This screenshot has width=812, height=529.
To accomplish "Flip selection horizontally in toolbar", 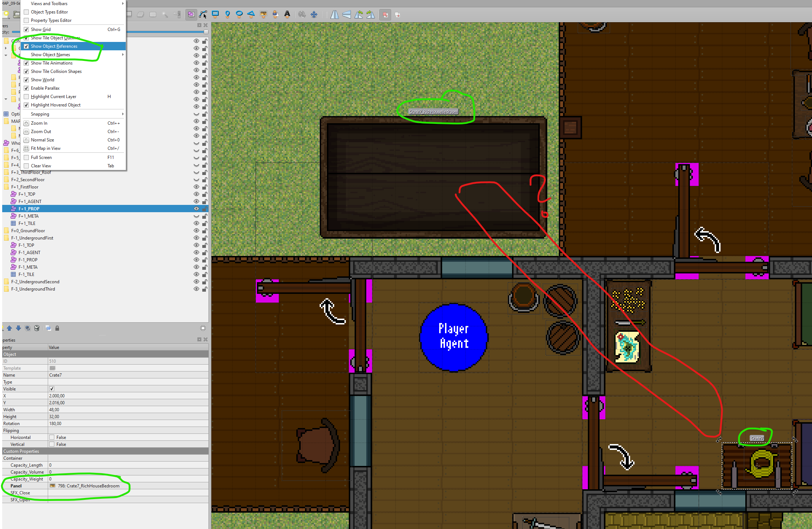I will 335,15.
